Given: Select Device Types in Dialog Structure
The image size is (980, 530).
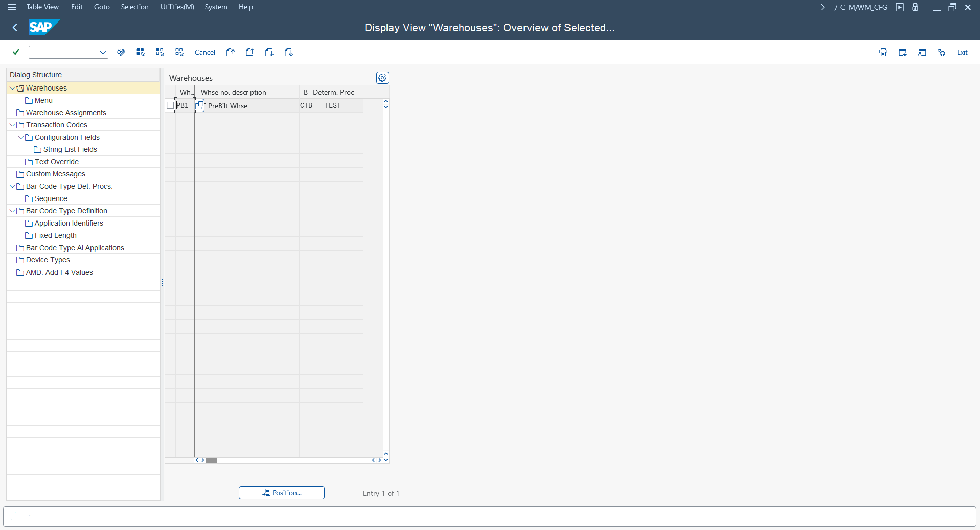Looking at the screenshot, I should pyautogui.click(x=48, y=260).
